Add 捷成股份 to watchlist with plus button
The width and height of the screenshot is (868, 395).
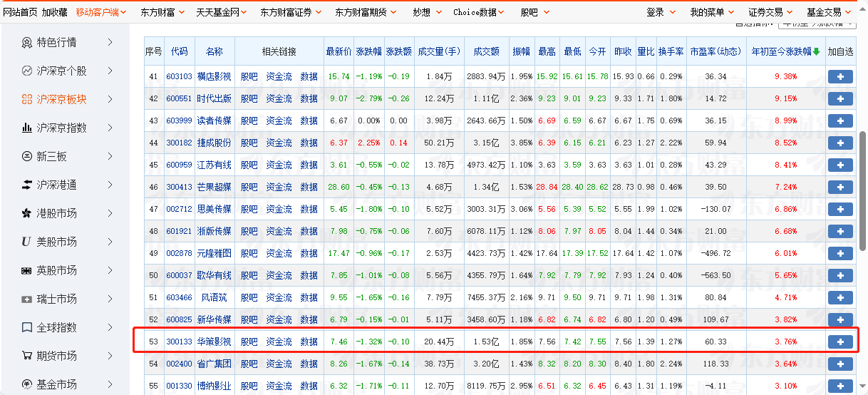[x=840, y=143]
